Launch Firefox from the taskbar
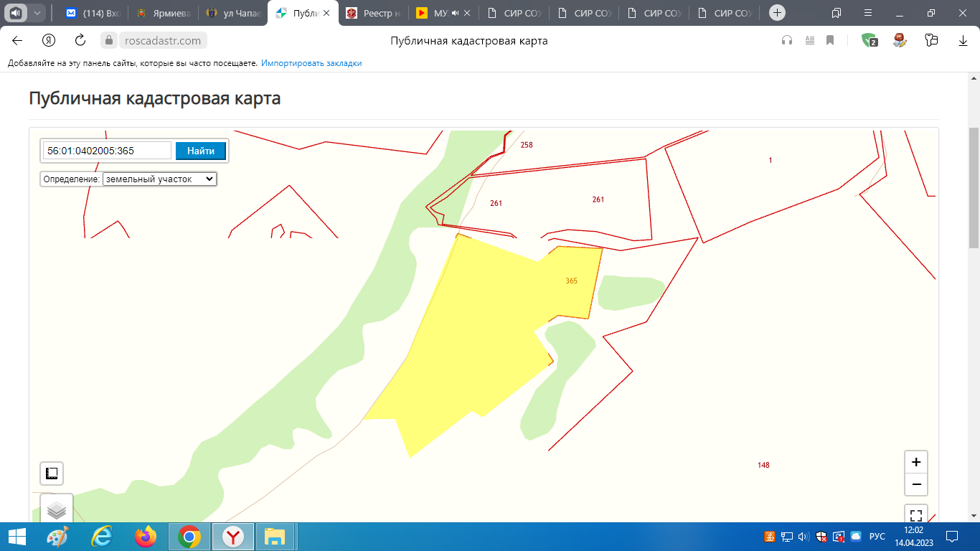 [146, 536]
